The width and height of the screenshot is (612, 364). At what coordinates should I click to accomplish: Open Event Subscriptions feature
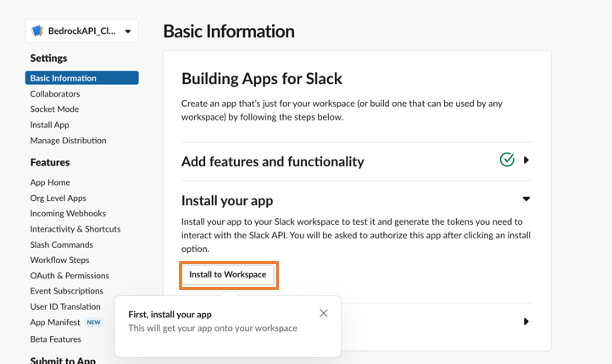click(x=67, y=291)
